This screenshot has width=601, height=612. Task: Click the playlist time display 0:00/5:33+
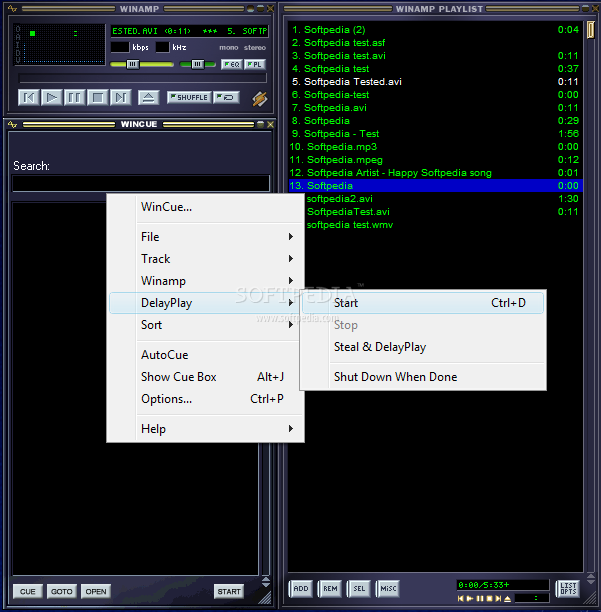click(x=502, y=585)
